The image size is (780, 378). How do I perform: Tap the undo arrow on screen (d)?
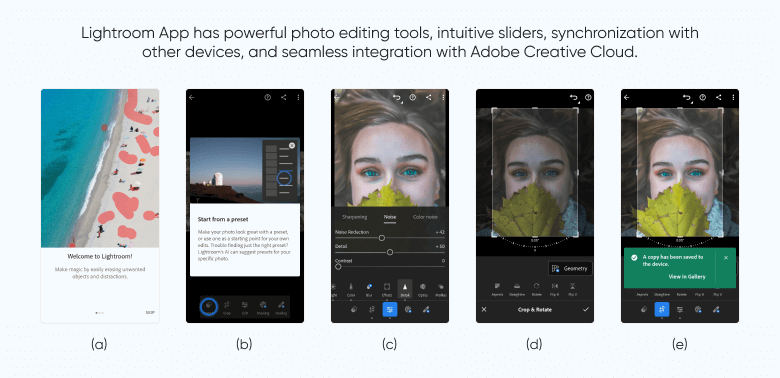pos(574,98)
